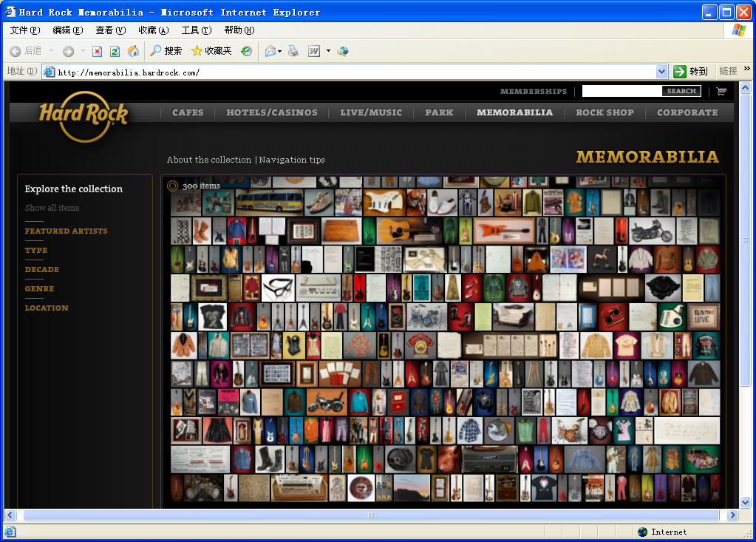Expand the LOCATION filter
Image resolution: width=756 pixels, height=542 pixels.
pyautogui.click(x=47, y=308)
